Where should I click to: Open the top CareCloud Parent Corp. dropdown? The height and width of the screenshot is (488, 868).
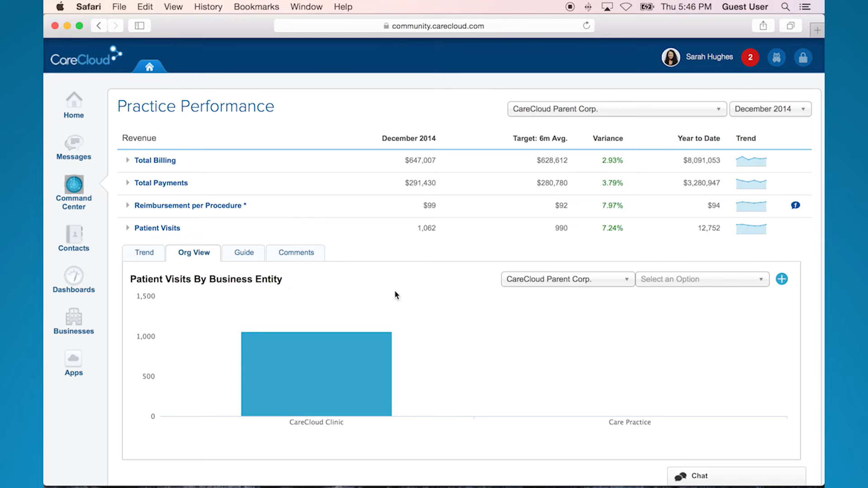617,109
